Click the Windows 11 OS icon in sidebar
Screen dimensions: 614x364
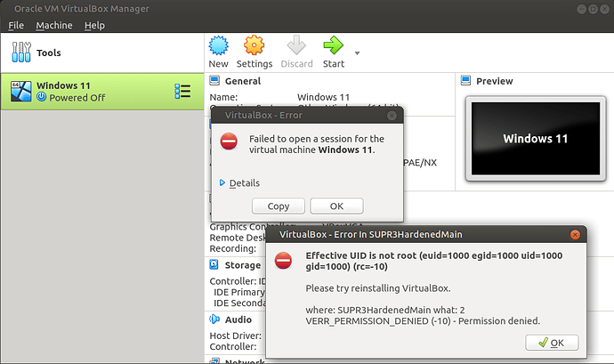tap(21, 92)
